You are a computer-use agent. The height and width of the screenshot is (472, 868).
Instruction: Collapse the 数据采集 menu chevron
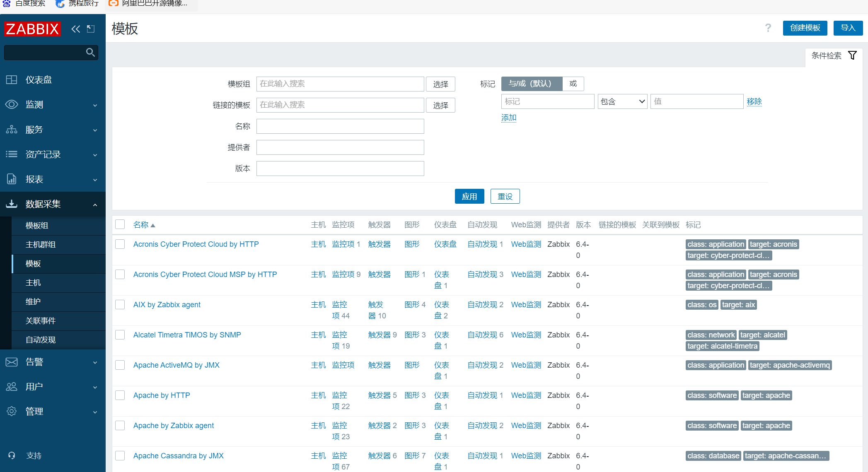(95, 205)
